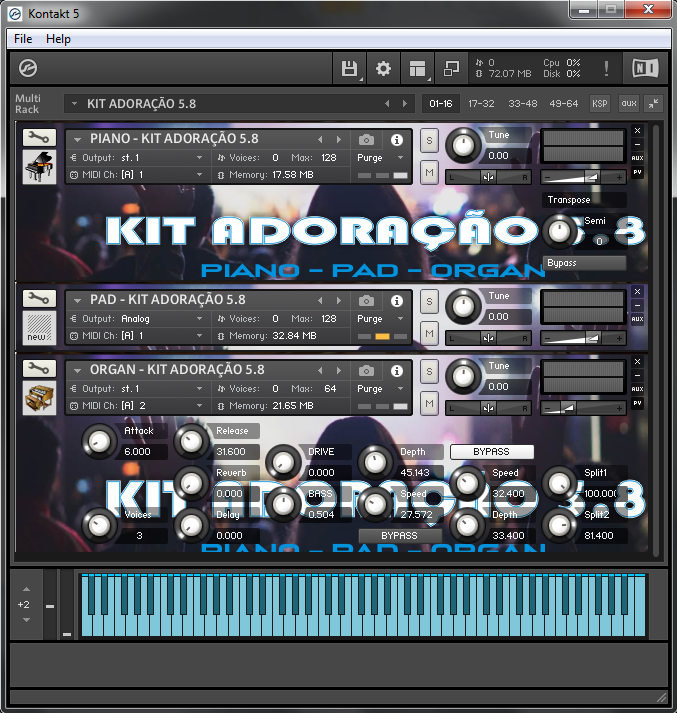
Task: Click the white BYPASS button near Depth
Action: click(x=491, y=452)
